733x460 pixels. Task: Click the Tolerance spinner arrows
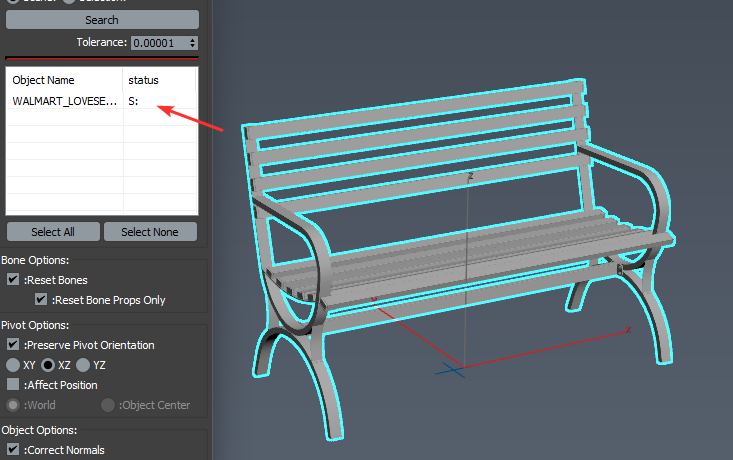[193, 43]
